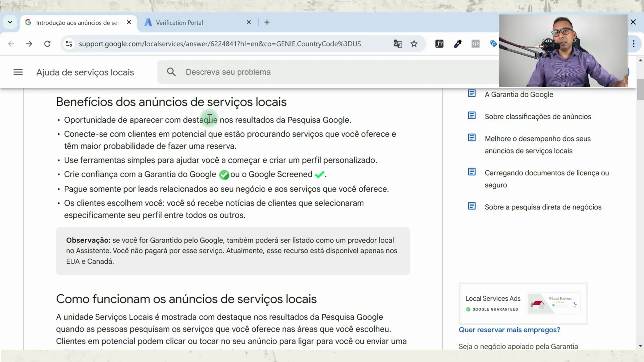Open Carregando documentos de licença ou seguro

pos(547,179)
